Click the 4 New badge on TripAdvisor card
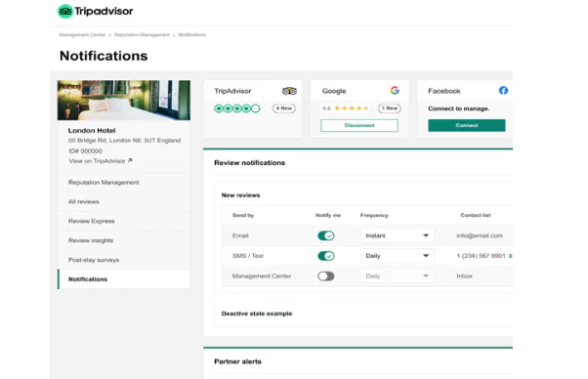This screenshot has width=588, height=379. pyautogui.click(x=284, y=108)
